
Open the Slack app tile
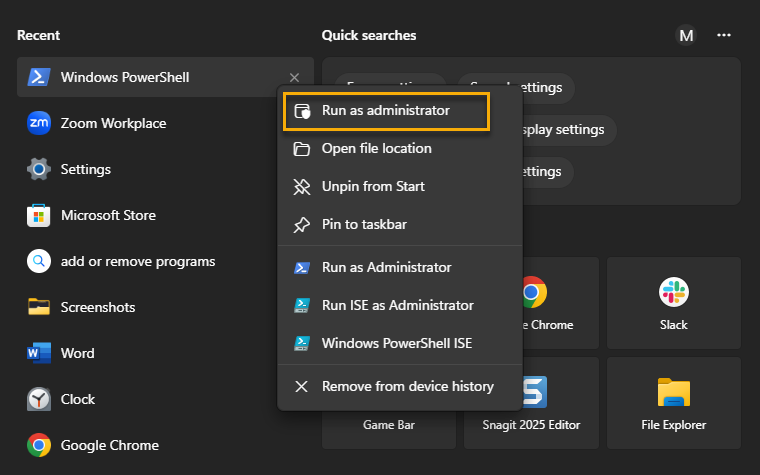click(x=673, y=304)
